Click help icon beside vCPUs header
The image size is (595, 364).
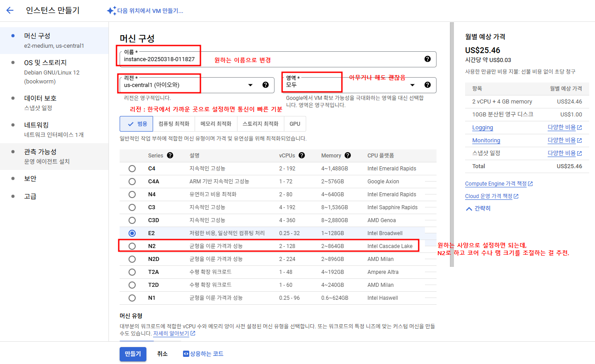click(x=302, y=156)
